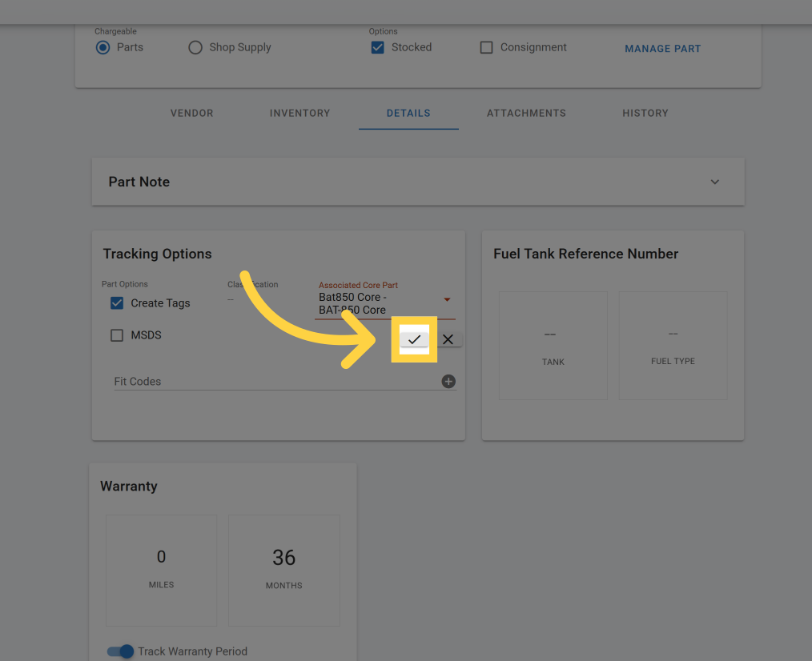
Task: Select the Parts radio button
Action: pyautogui.click(x=103, y=47)
